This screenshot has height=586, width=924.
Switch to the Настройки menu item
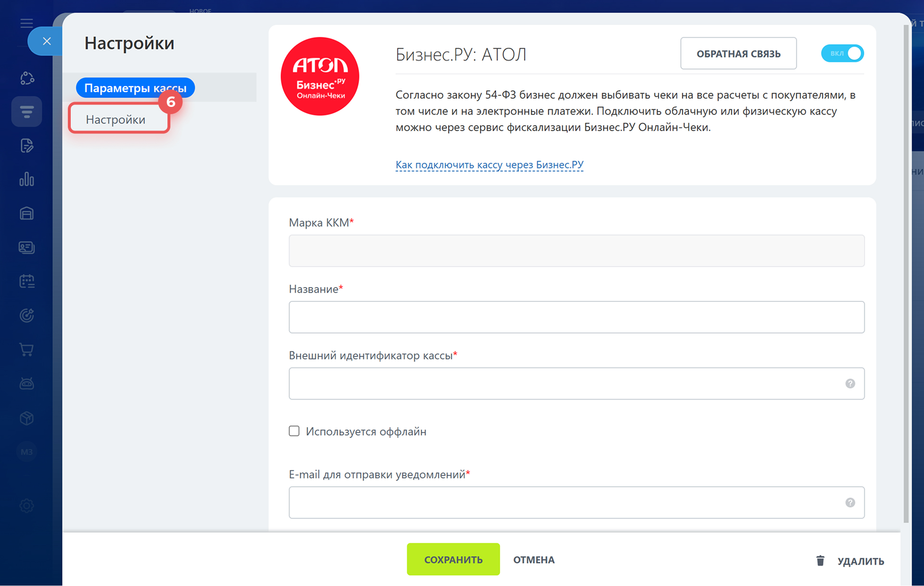point(116,119)
